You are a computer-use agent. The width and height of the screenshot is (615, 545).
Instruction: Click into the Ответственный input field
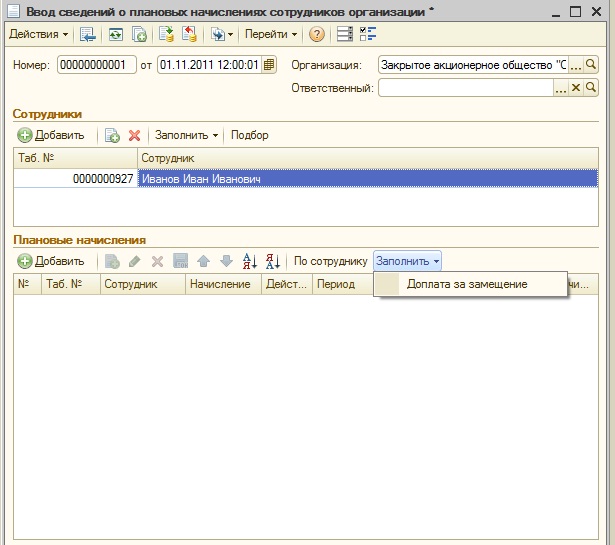pos(466,88)
